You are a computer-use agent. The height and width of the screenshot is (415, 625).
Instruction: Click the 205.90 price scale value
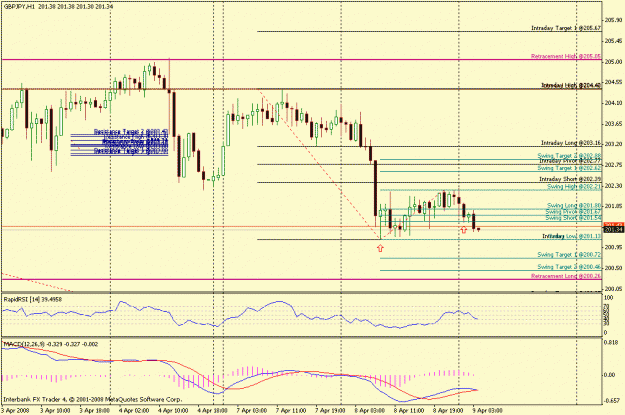click(x=613, y=20)
